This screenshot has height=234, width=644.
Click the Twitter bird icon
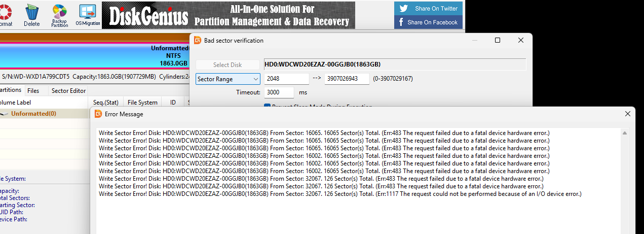click(x=404, y=8)
